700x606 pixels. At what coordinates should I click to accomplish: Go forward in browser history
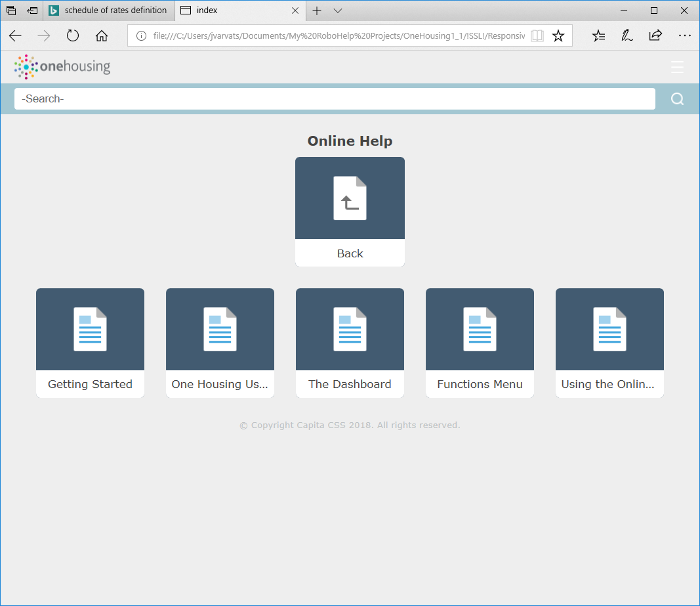click(x=44, y=35)
